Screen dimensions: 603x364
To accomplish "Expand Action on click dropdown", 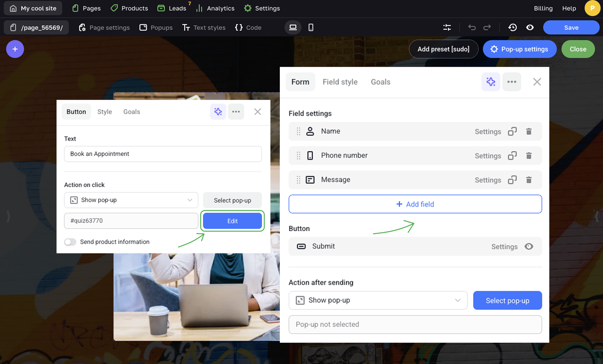I will tap(131, 200).
